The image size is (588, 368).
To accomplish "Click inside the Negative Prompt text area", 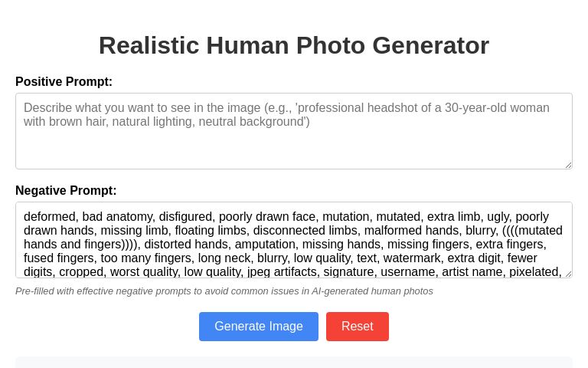I will 293,239.
